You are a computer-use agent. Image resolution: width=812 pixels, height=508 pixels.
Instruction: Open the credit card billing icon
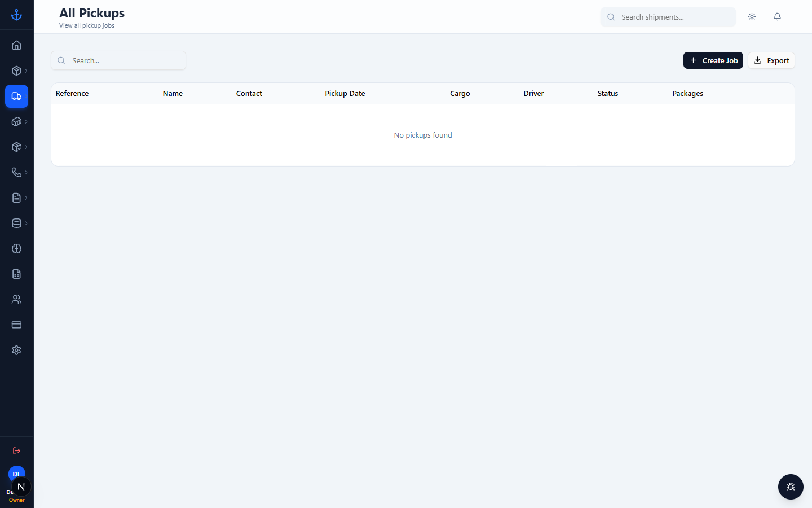point(16,325)
